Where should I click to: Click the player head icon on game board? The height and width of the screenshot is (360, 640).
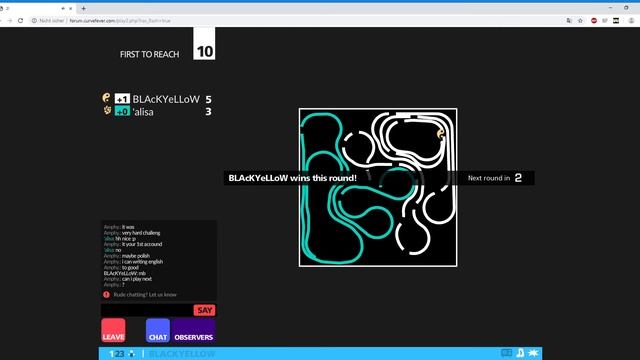pos(440,134)
